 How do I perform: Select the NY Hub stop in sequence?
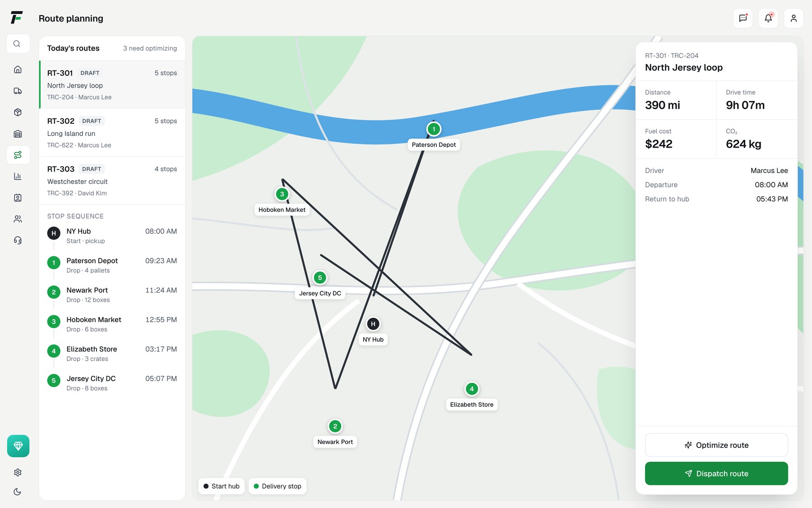coord(112,235)
